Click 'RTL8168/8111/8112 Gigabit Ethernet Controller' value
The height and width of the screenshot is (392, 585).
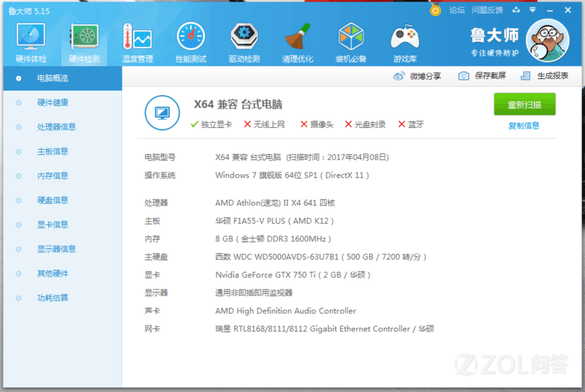click(x=322, y=329)
